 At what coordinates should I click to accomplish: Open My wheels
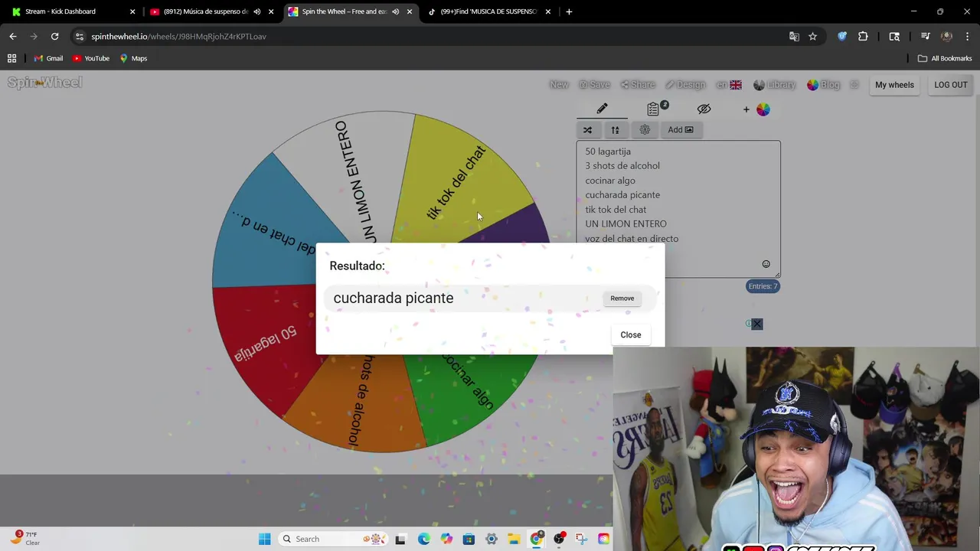click(x=894, y=85)
